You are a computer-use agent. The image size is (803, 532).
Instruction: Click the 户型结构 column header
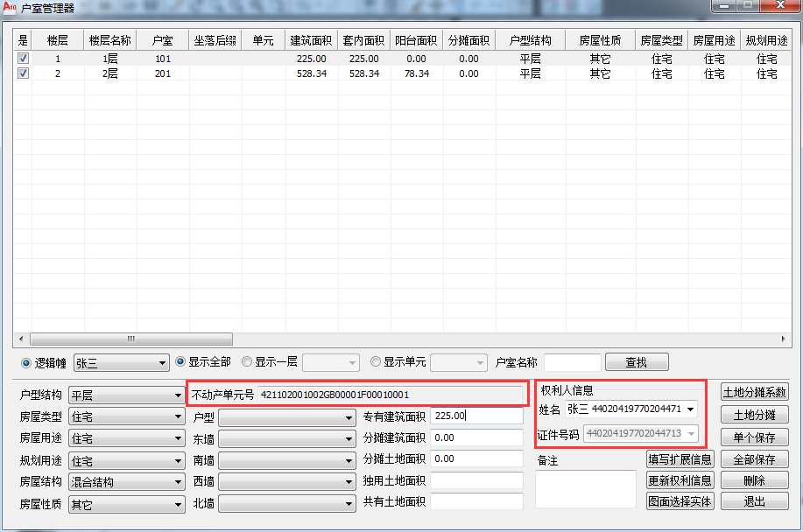pos(530,40)
